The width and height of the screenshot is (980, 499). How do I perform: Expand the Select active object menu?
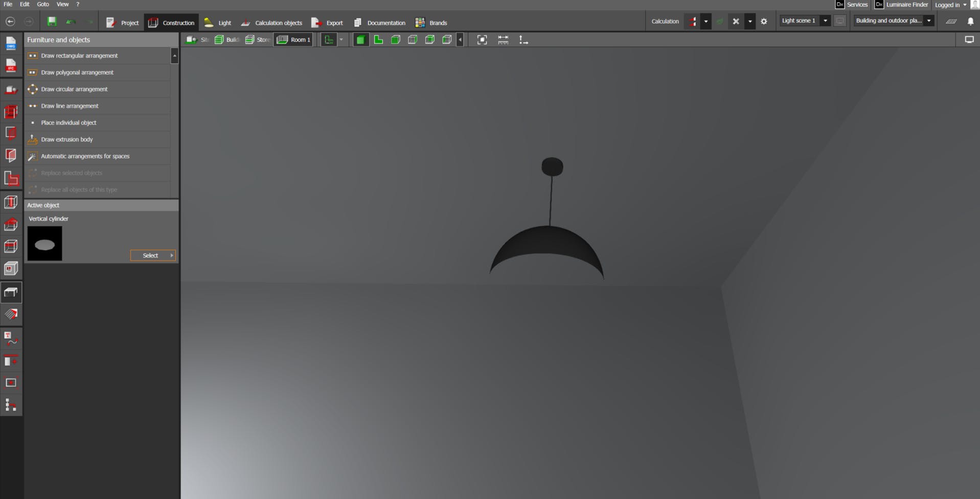point(153,255)
